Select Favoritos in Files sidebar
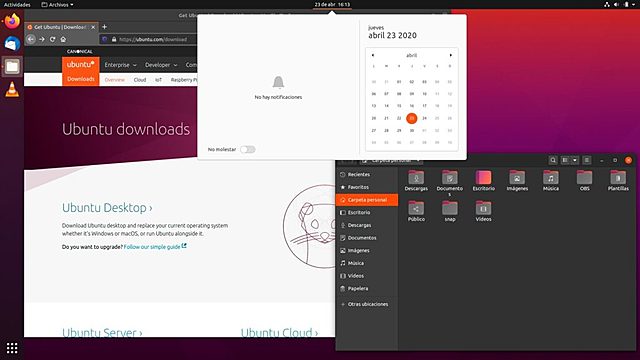The height and width of the screenshot is (360, 640). click(367, 187)
